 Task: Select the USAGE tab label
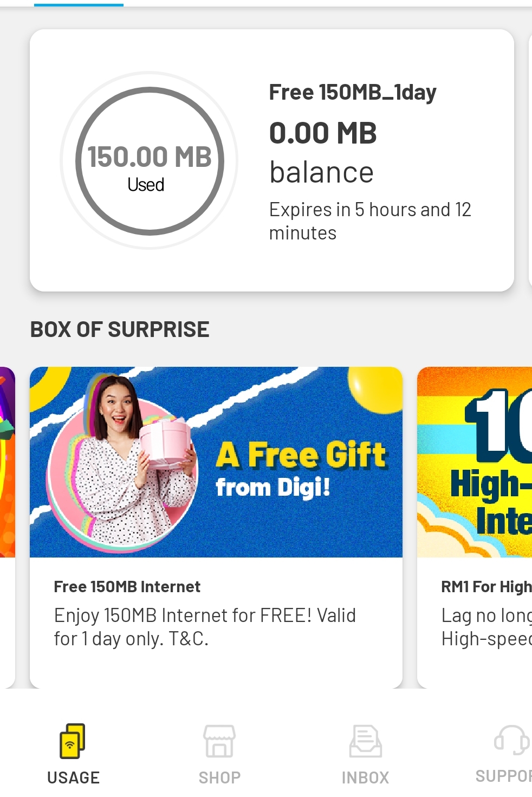[73, 777]
